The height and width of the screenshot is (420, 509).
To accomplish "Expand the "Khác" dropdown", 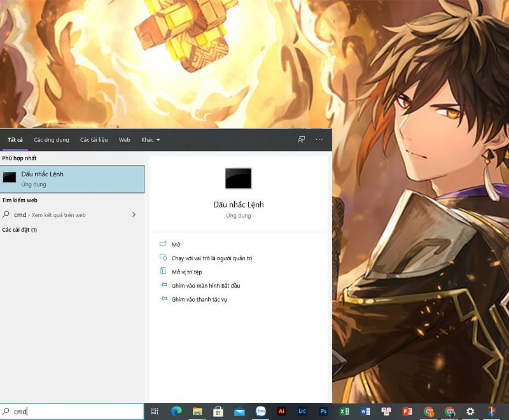I will tap(151, 140).
